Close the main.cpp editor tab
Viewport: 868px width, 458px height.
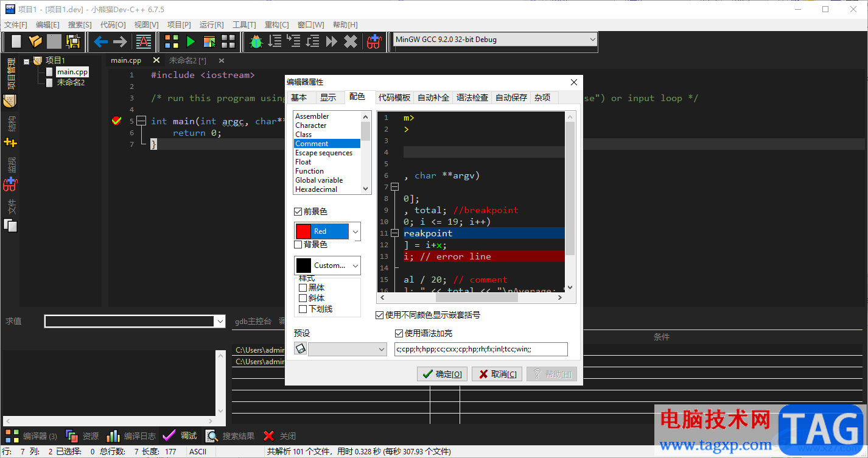click(x=156, y=60)
